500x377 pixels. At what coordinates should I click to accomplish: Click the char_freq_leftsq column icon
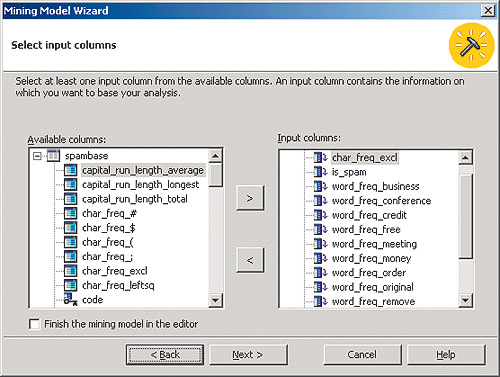tap(70, 285)
